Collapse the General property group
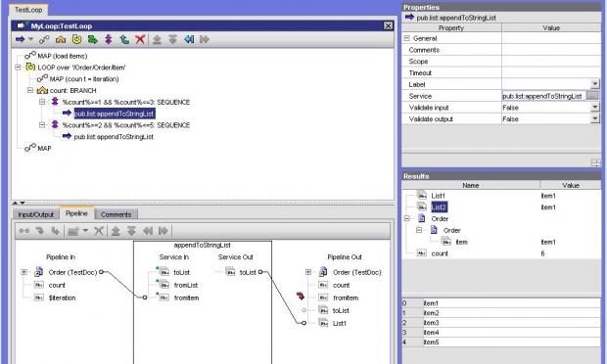 (x=407, y=38)
